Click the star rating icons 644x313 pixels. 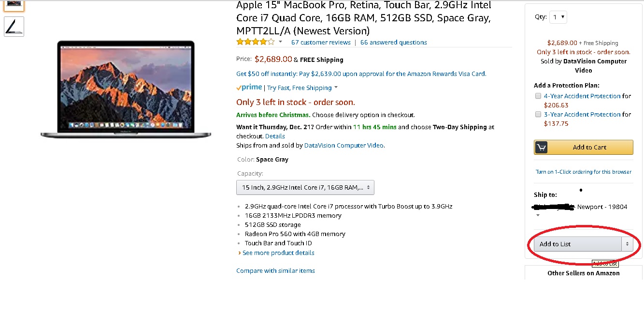pos(255,42)
